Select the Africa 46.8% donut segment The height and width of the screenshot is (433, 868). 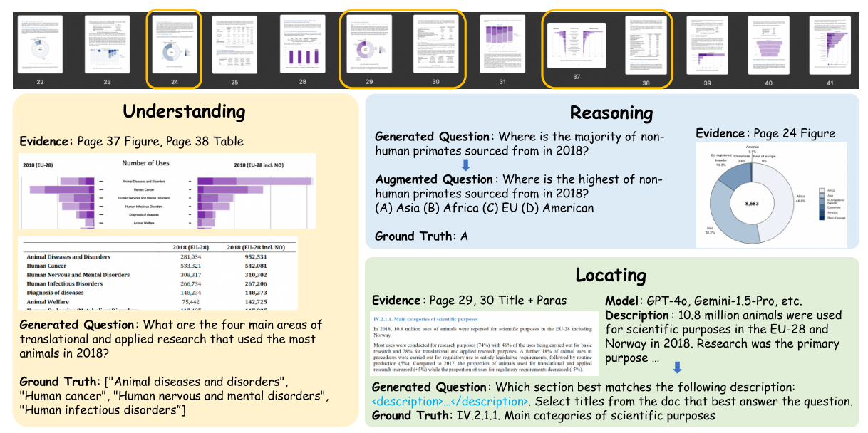tap(785, 202)
